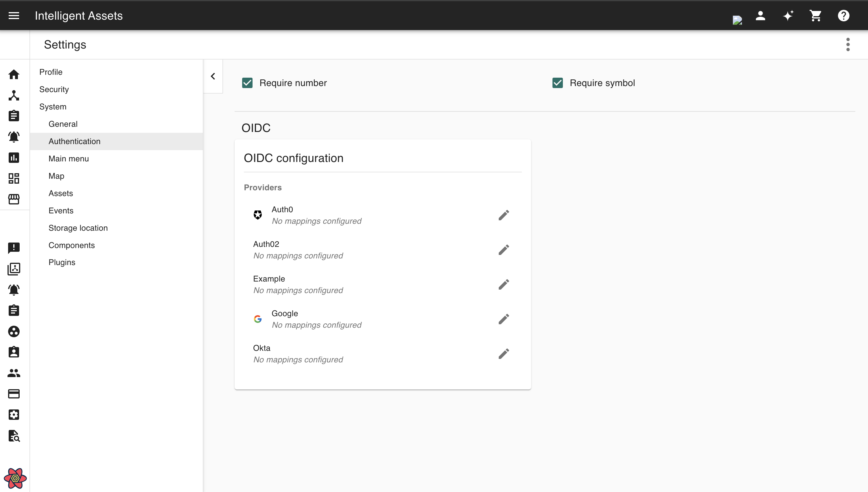
Task: Open the Plugins settings page
Action: pos(62,262)
